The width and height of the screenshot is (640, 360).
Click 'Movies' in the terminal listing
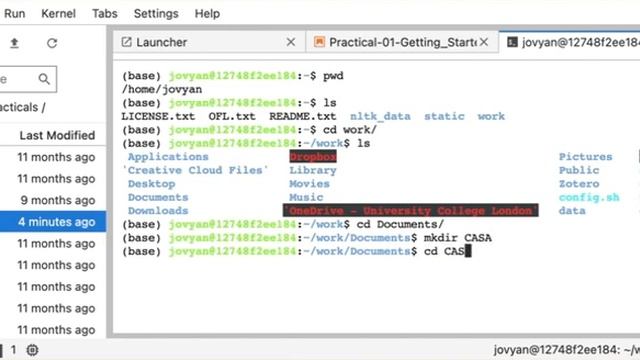click(x=309, y=184)
